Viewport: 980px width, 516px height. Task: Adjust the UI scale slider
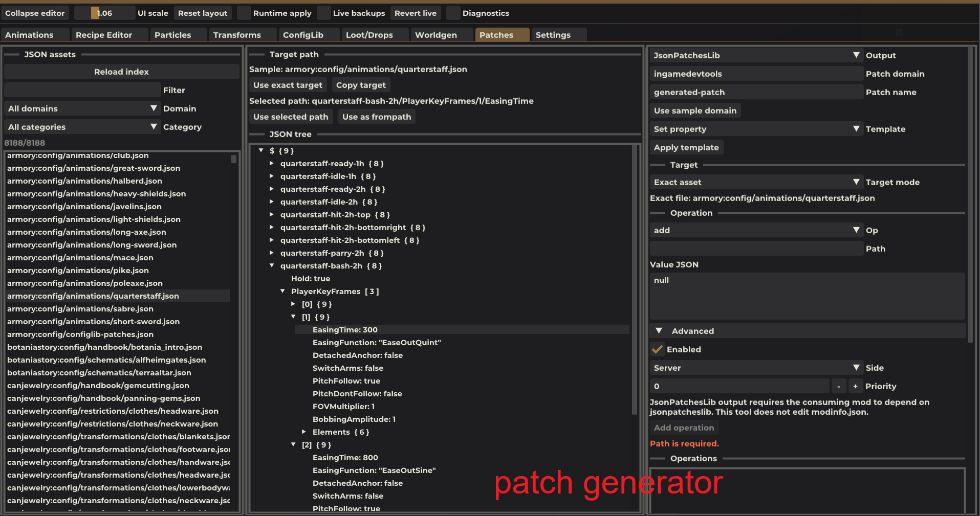104,13
